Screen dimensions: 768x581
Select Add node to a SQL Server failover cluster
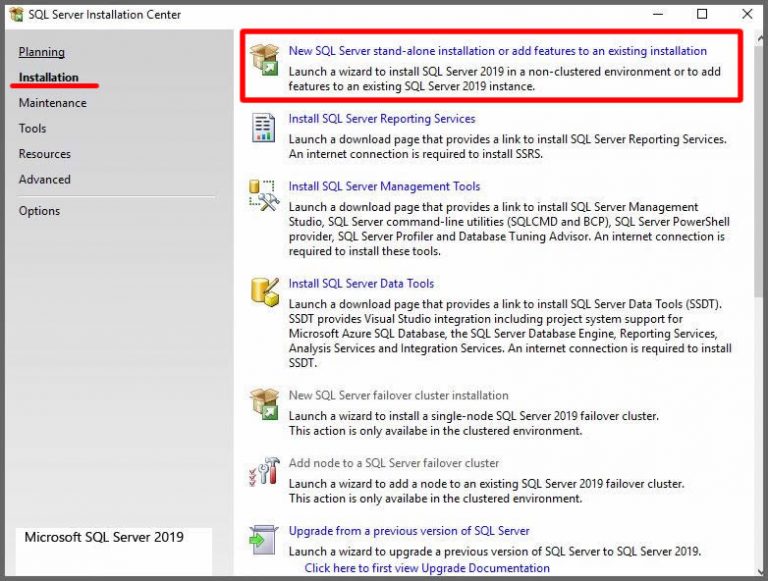[x=393, y=462]
